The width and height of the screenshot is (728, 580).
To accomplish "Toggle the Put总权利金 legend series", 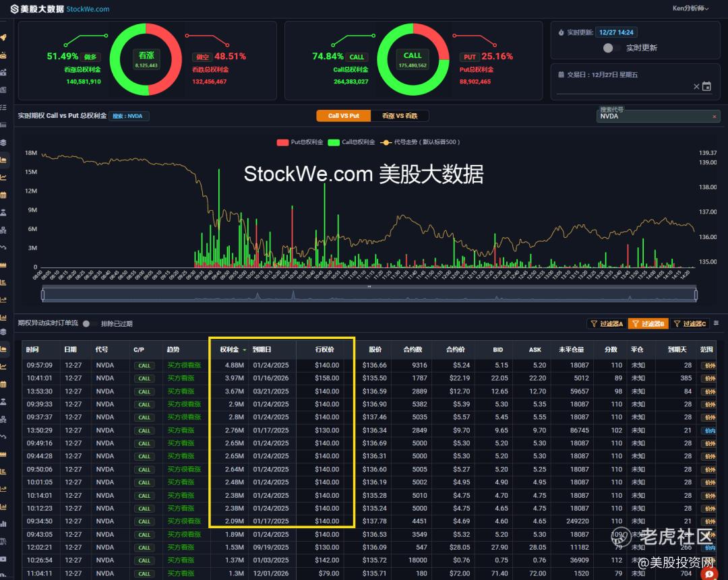I will click(300, 142).
